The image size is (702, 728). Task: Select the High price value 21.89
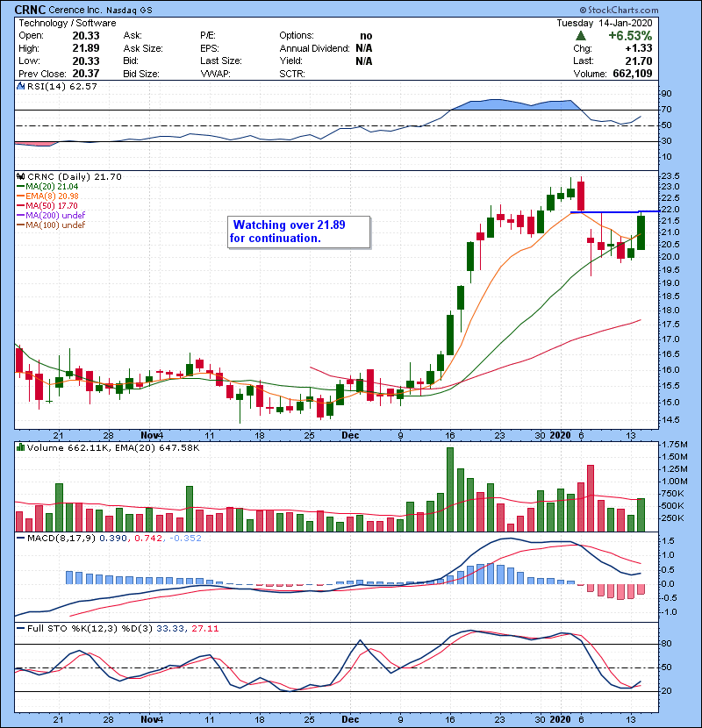(x=85, y=48)
